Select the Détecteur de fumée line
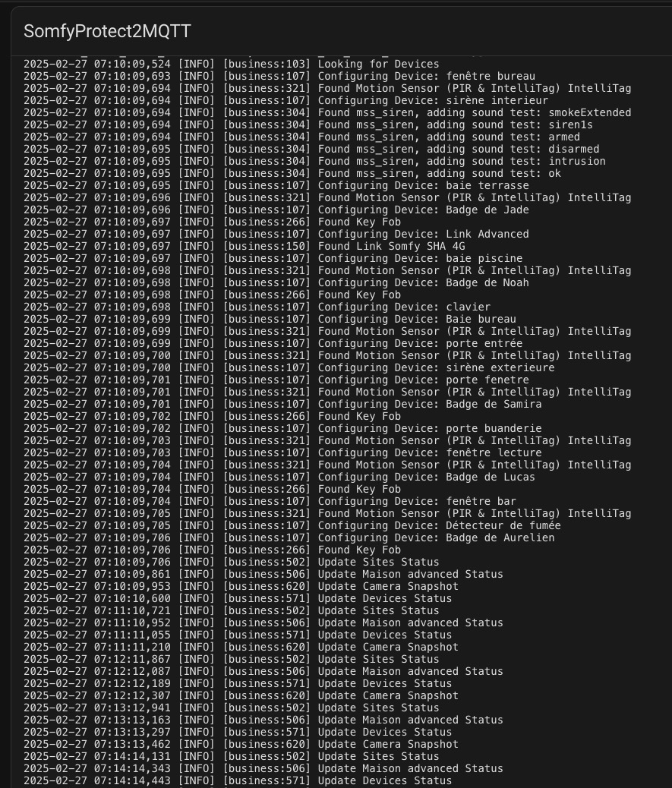Viewport: 672px width, 788px height. tap(292, 525)
